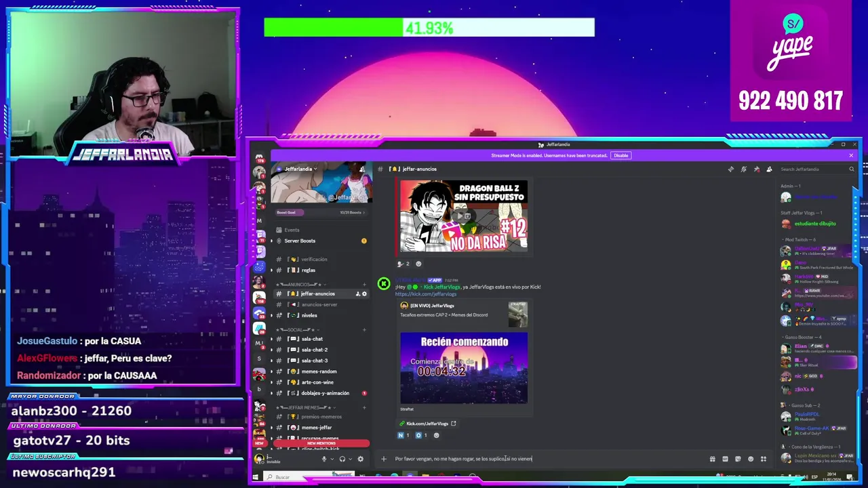
Task: Select anuncios-server channel
Action: [321, 304]
